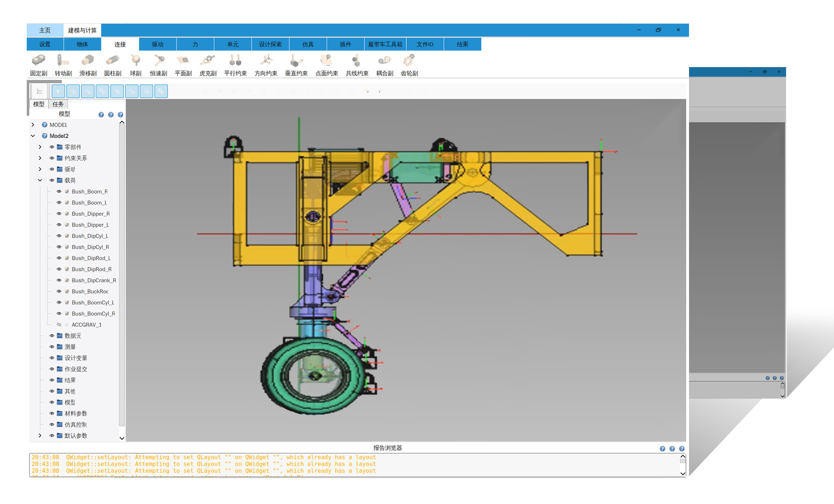Switch to the 任务 panel tab

click(x=58, y=104)
